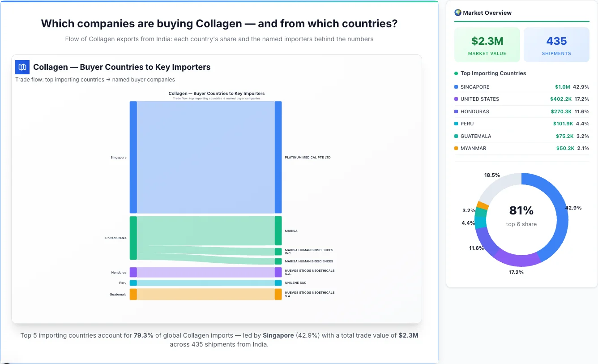Click Peru's cyan color swatch in the legend
The image size is (598, 364).
click(455, 124)
